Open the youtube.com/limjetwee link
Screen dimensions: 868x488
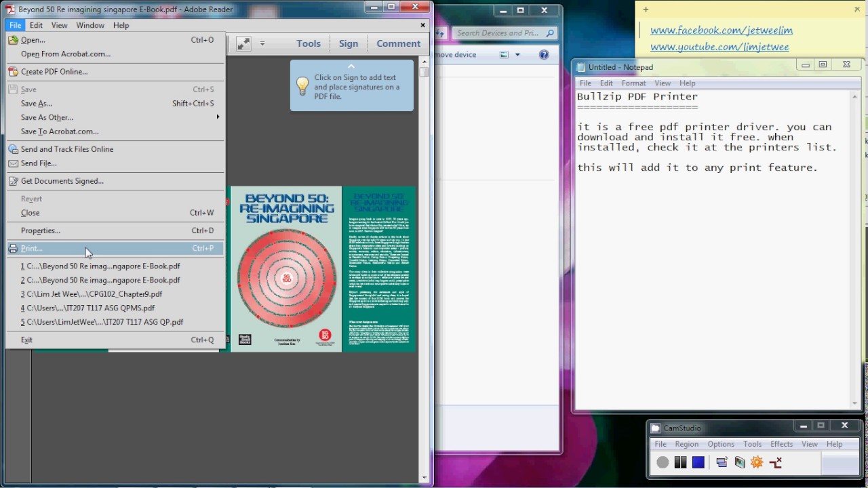click(x=719, y=47)
